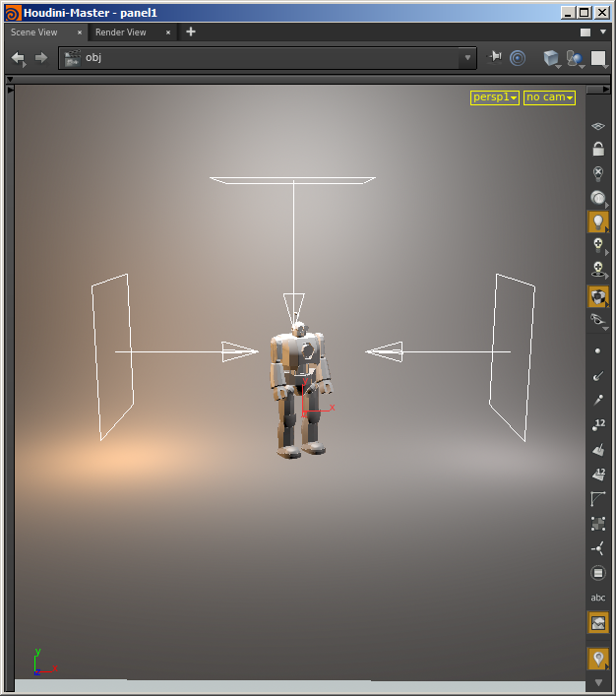Add a new pane tab with plus button
This screenshot has width=616, height=696.
[191, 32]
